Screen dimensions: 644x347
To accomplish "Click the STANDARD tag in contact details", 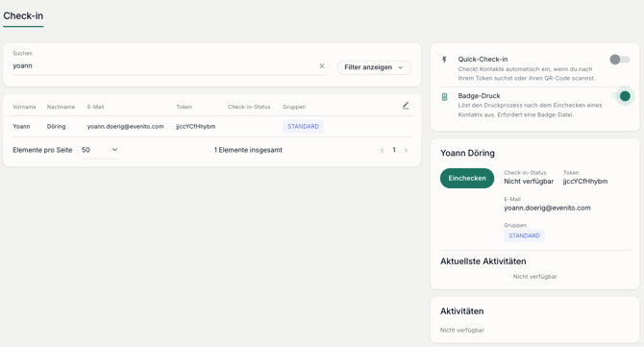I will (x=524, y=235).
